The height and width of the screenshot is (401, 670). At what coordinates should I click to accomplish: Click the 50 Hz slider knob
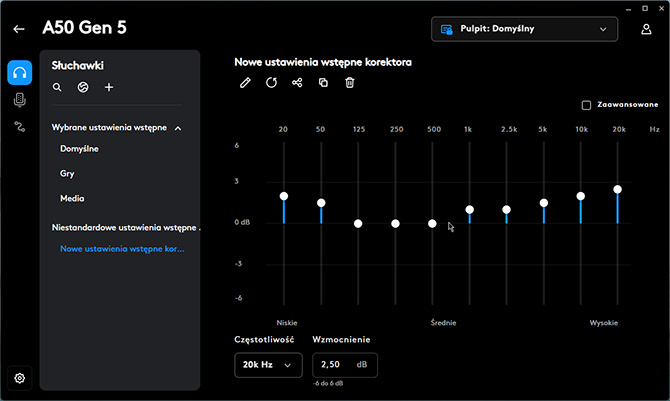(321, 203)
